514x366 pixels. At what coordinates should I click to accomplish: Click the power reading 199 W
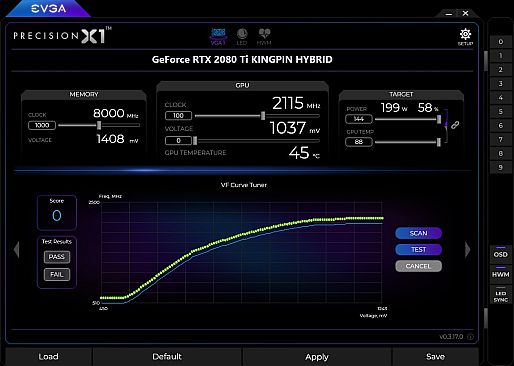(394, 108)
